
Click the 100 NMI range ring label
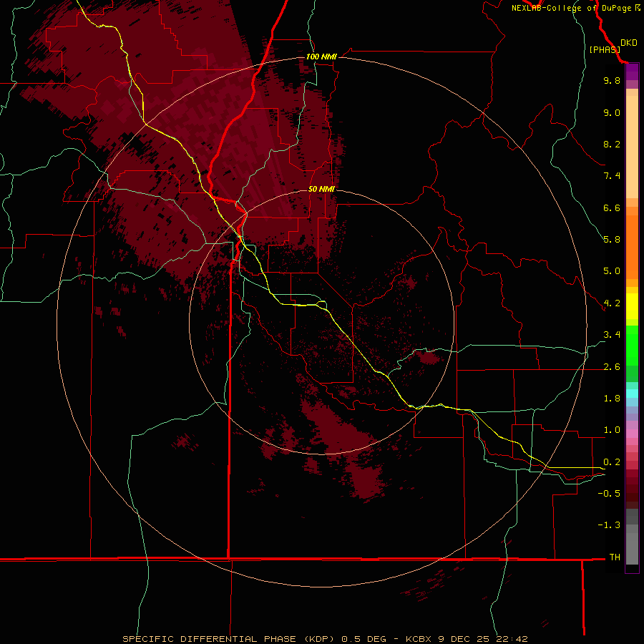coord(321,57)
